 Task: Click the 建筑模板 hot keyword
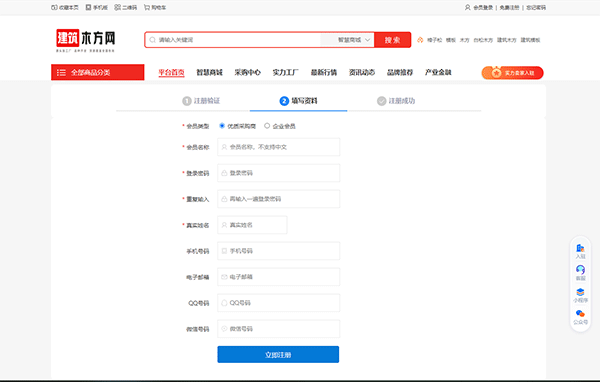[x=530, y=40]
